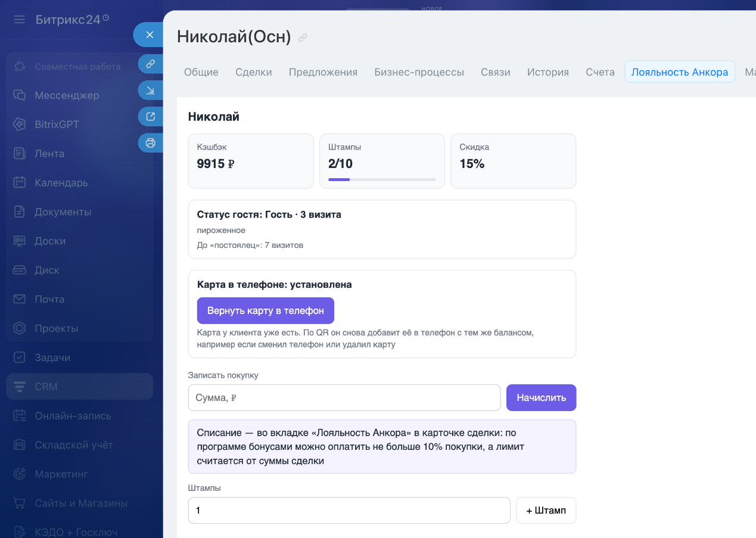
Task: Click the CRM funnel icon
Action: tap(20, 387)
